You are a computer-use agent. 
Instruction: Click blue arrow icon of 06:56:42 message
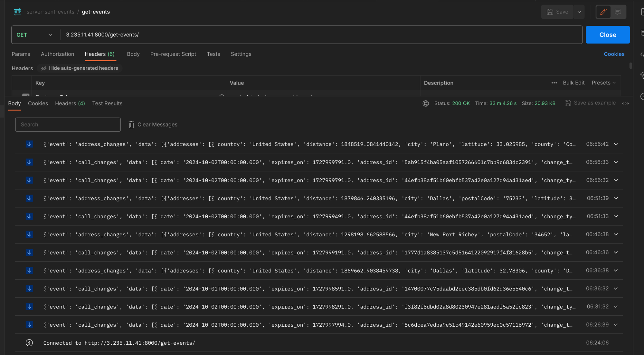pos(29,144)
